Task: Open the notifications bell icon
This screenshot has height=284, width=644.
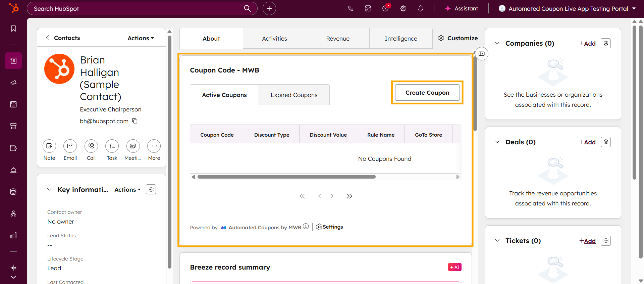Action: [x=420, y=9]
